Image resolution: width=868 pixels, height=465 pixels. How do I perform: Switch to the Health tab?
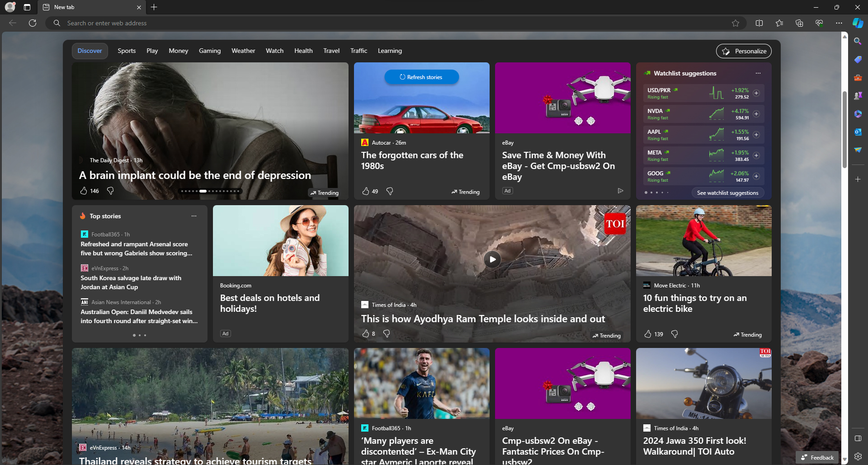[x=303, y=51]
